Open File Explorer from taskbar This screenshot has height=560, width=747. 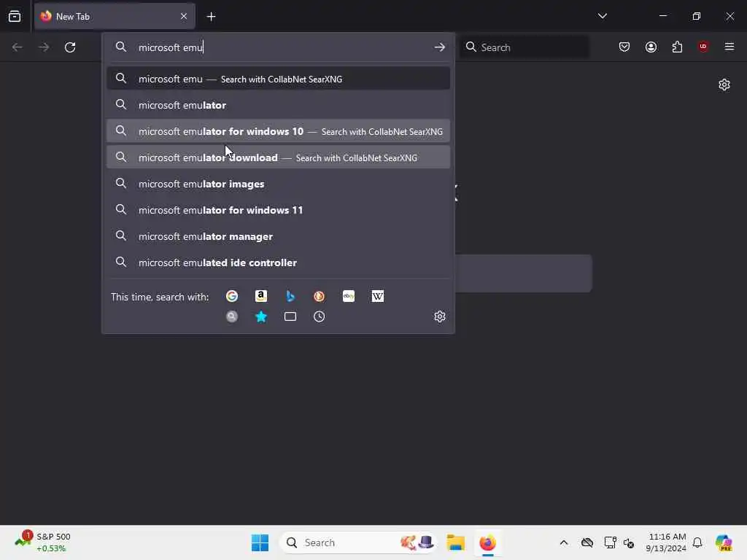pyautogui.click(x=455, y=542)
